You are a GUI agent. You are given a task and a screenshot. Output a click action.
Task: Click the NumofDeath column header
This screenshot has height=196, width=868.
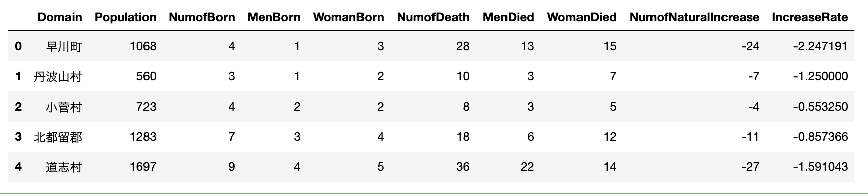pyautogui.click(x=433, y=17)
